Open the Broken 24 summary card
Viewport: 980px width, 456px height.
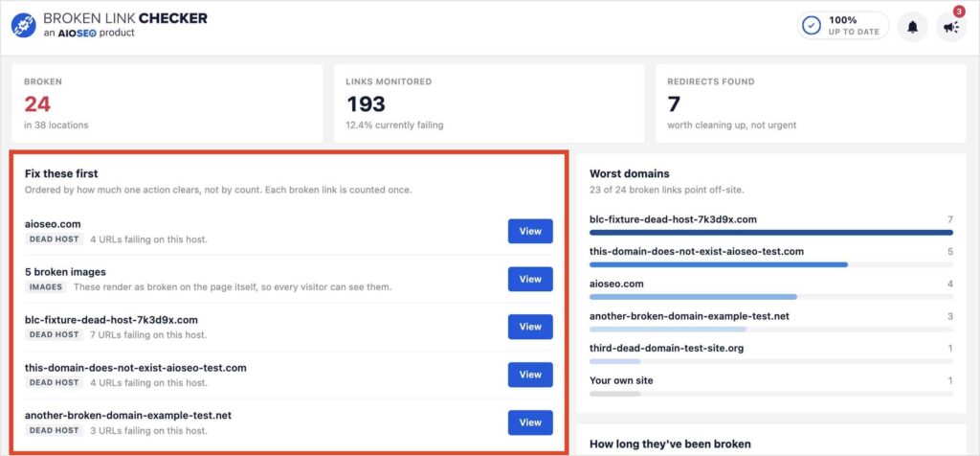tap(167, 103)
